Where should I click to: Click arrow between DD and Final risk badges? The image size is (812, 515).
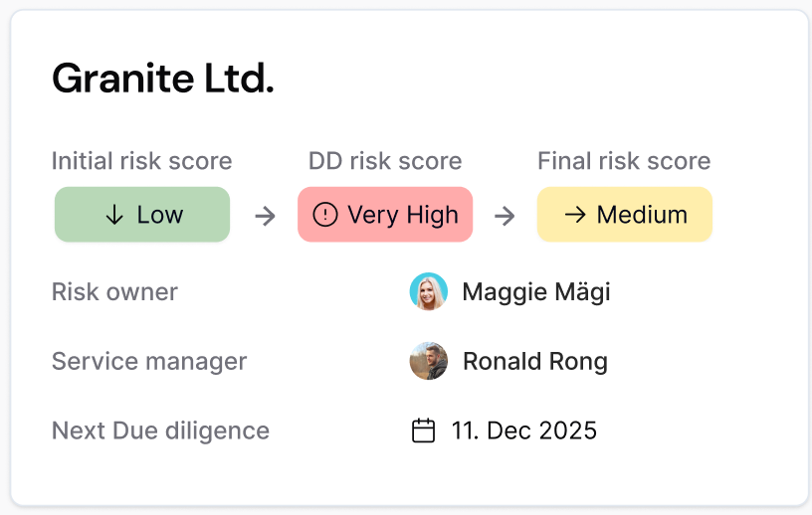click(505, 216)
